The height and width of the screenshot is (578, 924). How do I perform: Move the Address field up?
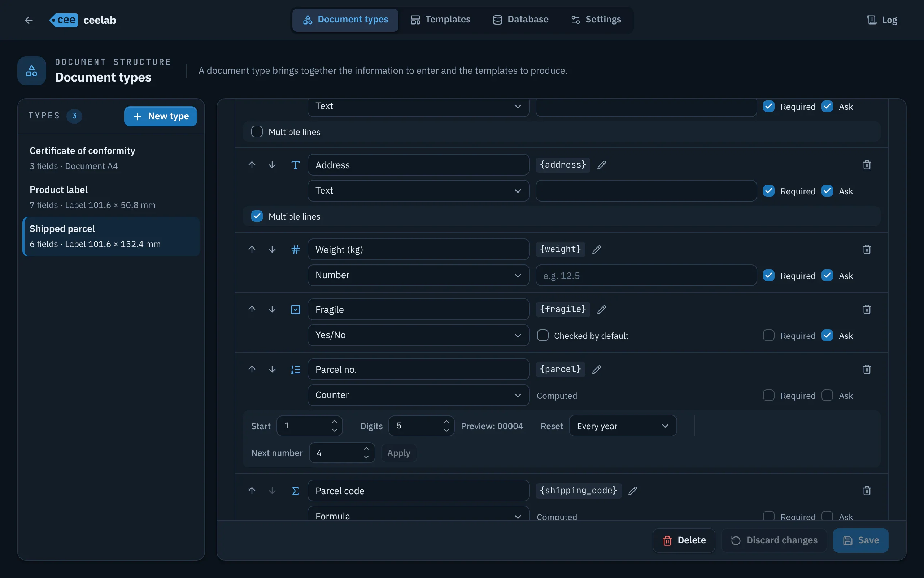[x=252, y=165]
